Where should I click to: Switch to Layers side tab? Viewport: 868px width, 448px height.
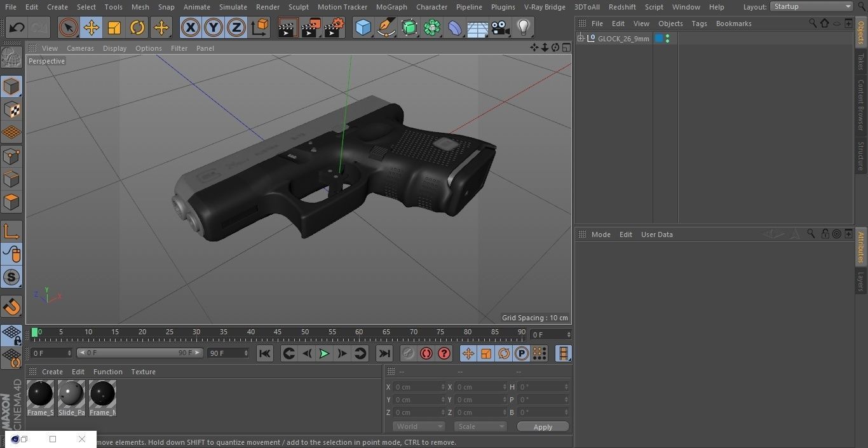coord(861,282)
